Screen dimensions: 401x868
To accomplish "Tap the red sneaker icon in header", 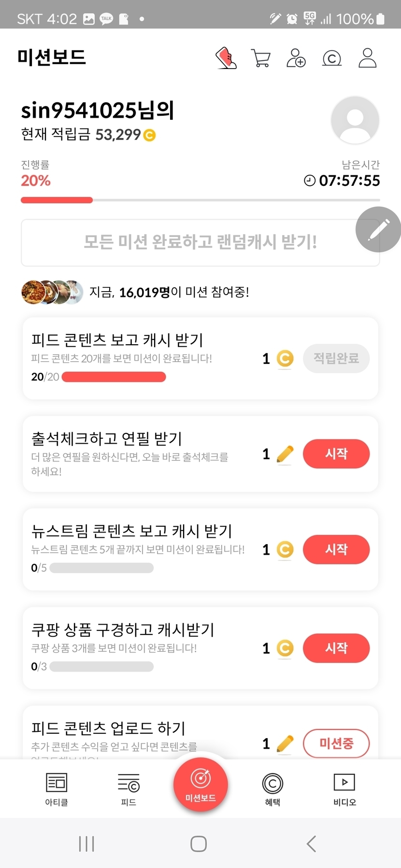I will (x=226, y=58).
